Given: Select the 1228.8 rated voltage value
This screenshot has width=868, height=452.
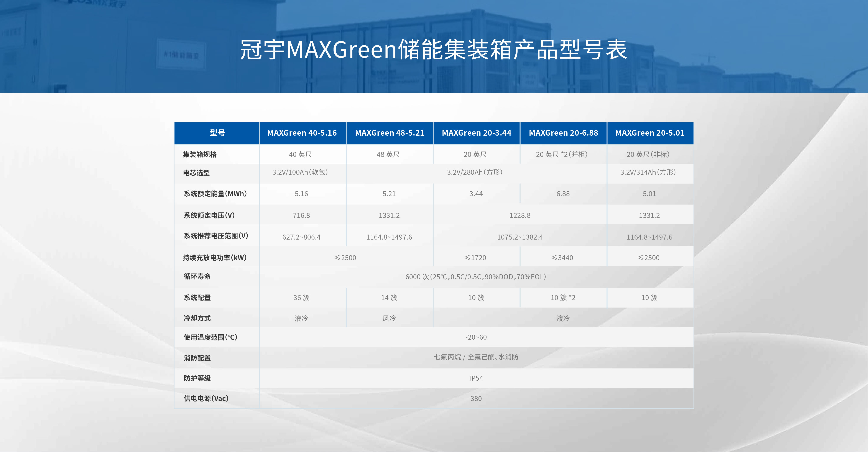Looking at the screenshot, I should tap(520, 215).
